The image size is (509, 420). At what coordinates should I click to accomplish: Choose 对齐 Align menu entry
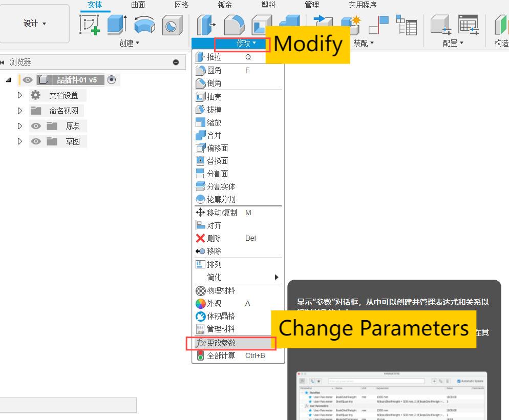tap(238, 225)
